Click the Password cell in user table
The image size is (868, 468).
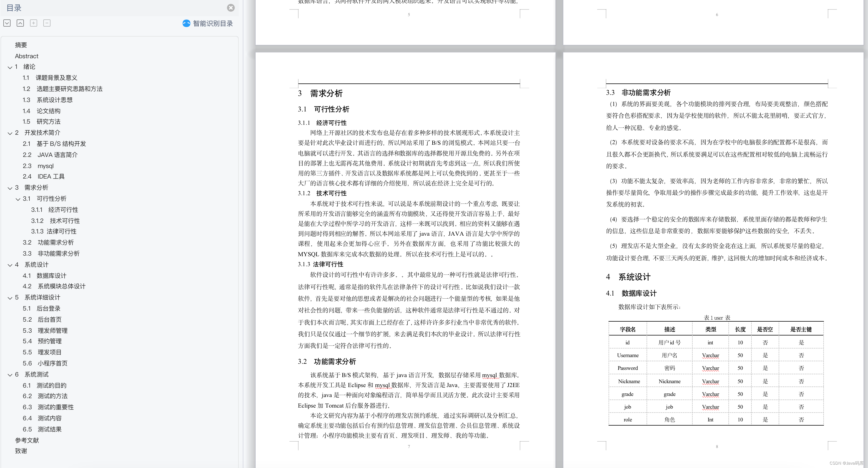pyautogui.click(x=627, y=368)
